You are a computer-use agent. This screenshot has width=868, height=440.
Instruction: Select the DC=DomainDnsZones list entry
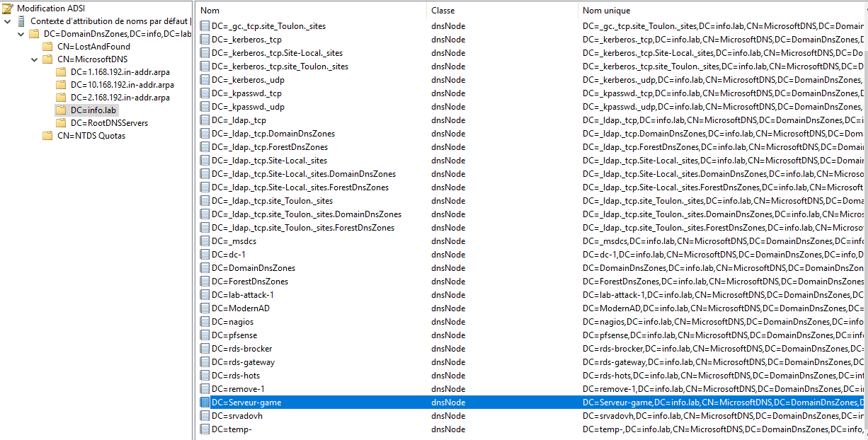[x=253, y=268]
